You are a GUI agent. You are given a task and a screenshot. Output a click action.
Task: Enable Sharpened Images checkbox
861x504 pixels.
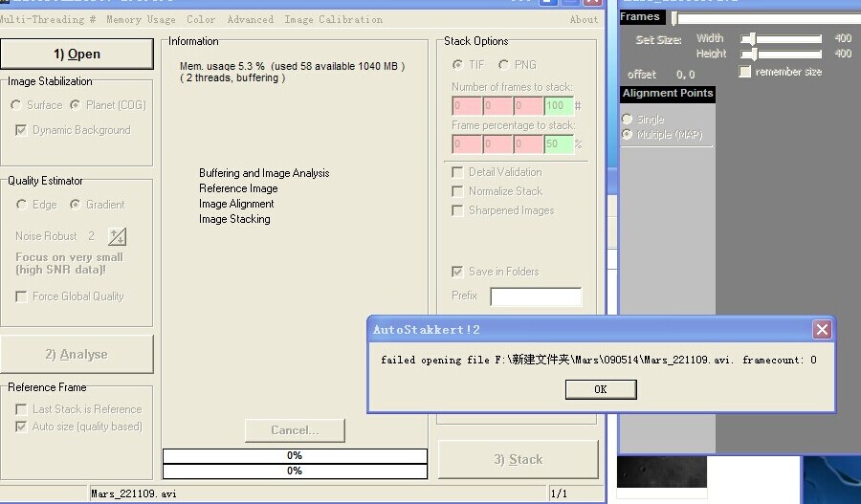(x=457, y=210)
